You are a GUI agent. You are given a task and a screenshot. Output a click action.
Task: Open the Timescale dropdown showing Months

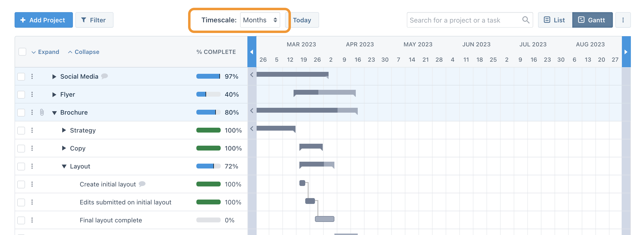pyautogui.click(x=260, y=20)
